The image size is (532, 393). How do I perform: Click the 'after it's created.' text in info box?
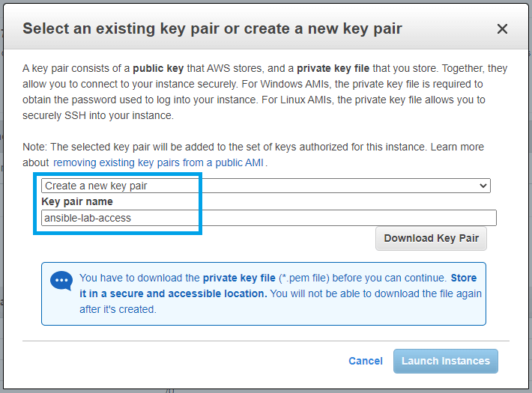point(118,309)
